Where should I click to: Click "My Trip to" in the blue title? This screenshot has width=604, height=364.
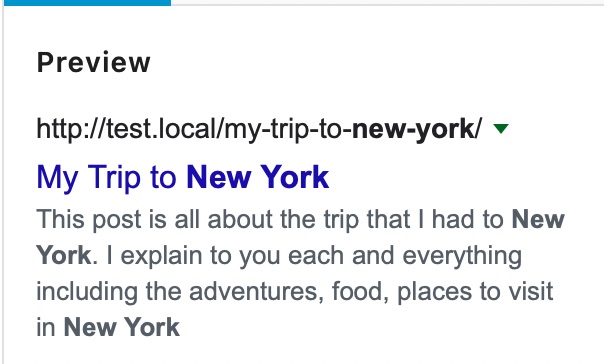(x=106, y=178)
